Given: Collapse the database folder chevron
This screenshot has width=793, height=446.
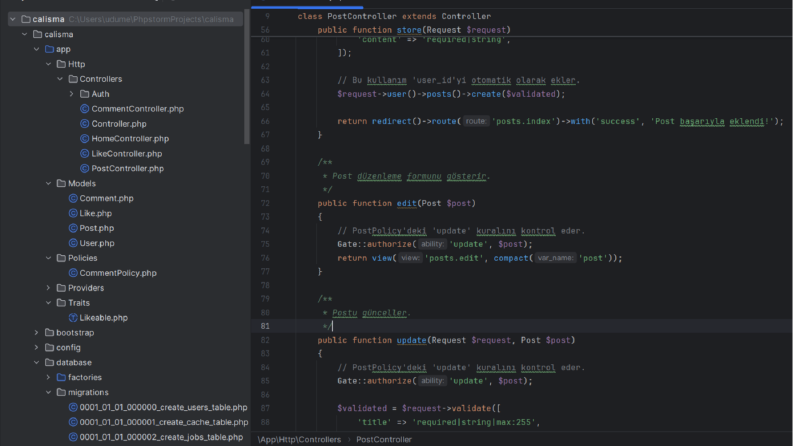Looking at the screenshot, I should pos(36,363).
